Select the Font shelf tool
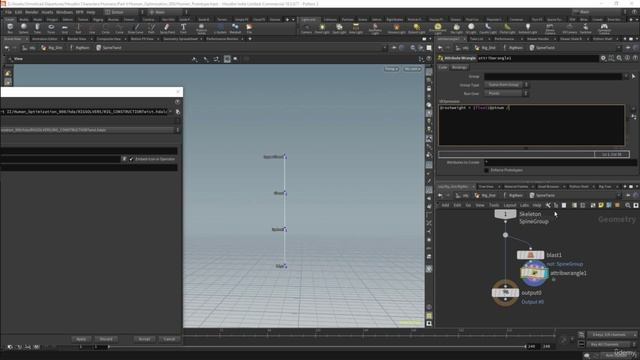This screenshot has width=640, height=360. click(x=183, y=29)
